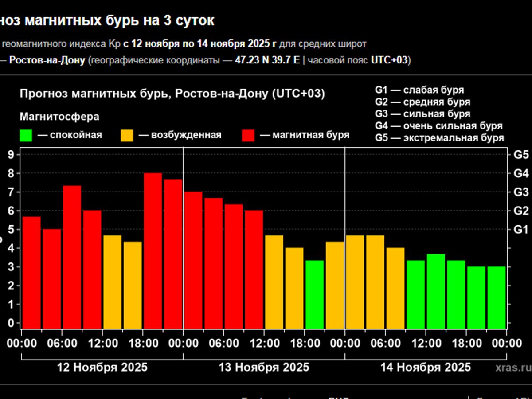Click the '14 Ноября 2025' date label
This screenshot has width=532, height=399.
[x=426, y=367]
